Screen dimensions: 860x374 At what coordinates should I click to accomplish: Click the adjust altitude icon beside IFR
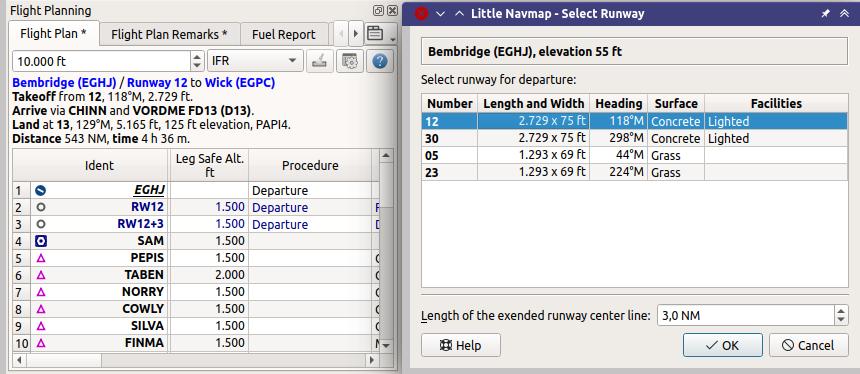coord(319,61)
